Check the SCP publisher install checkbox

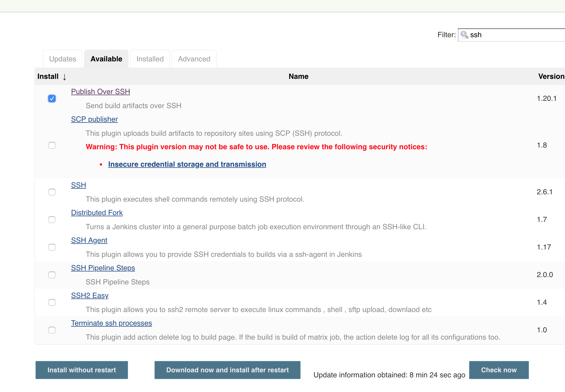[x=52, y=145]
